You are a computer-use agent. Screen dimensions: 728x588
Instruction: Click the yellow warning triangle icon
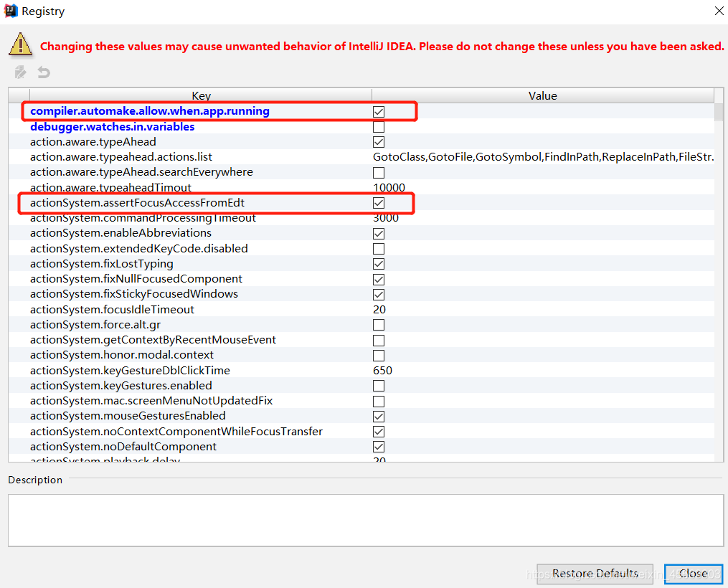click(20, 45)
